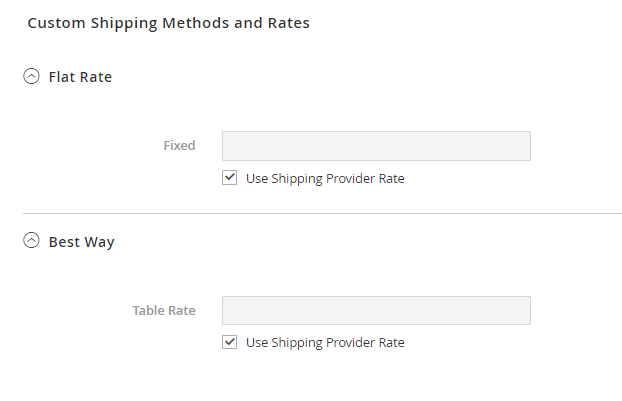Click the 'Table Rate' field label

164,310
